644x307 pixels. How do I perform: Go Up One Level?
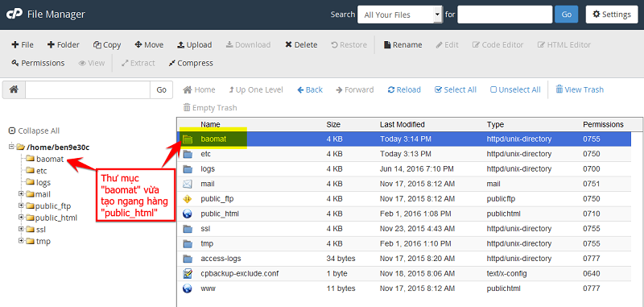[256, 89]
